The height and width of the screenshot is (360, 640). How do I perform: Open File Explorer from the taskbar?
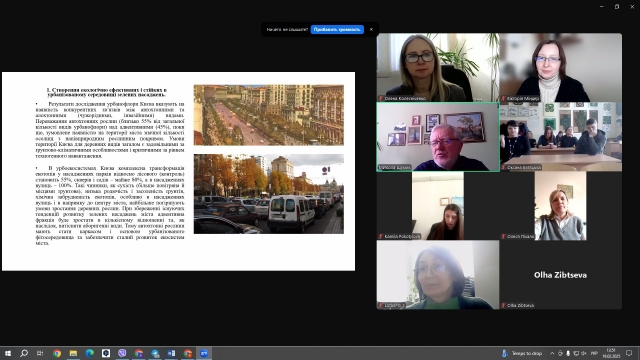pos(73,353)
